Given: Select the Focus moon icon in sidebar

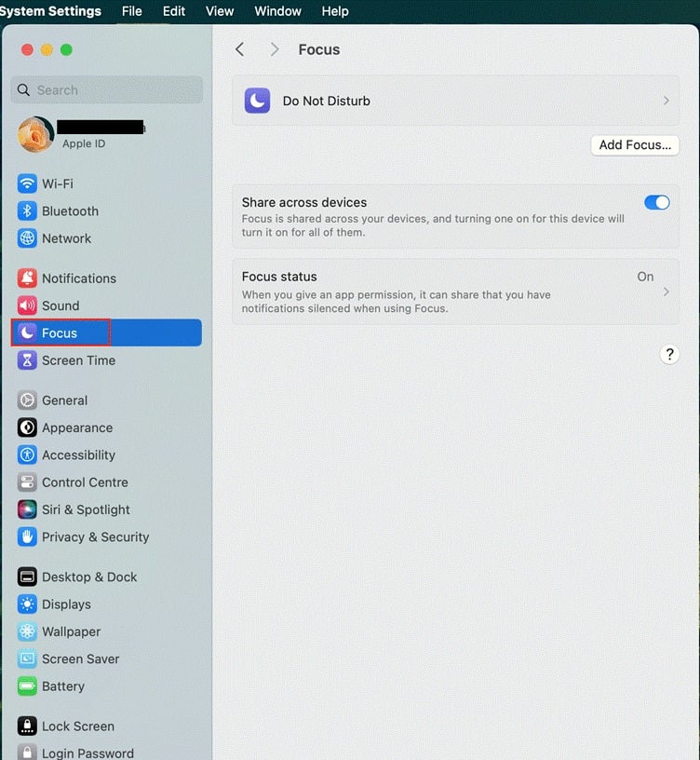Looking at the screenshot, I should (27, 333).
